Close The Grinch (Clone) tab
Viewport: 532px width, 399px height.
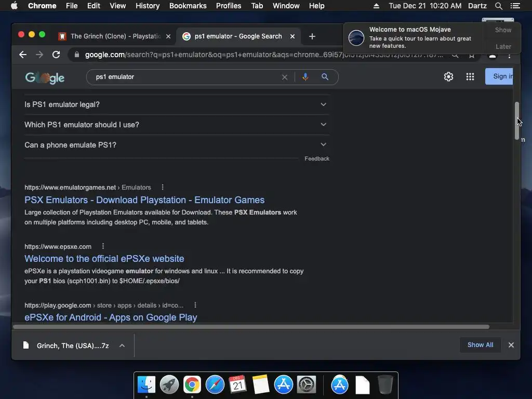[168, 36]
